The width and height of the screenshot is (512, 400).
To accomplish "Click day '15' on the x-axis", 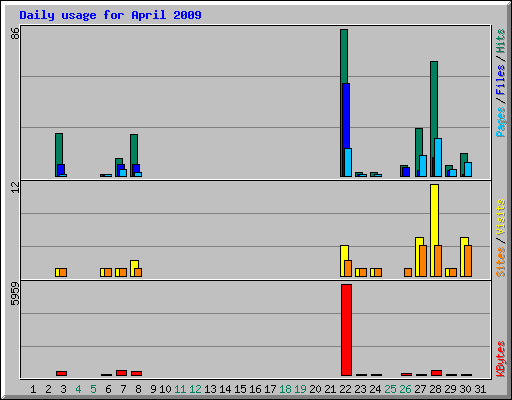I will coord(240,389).
